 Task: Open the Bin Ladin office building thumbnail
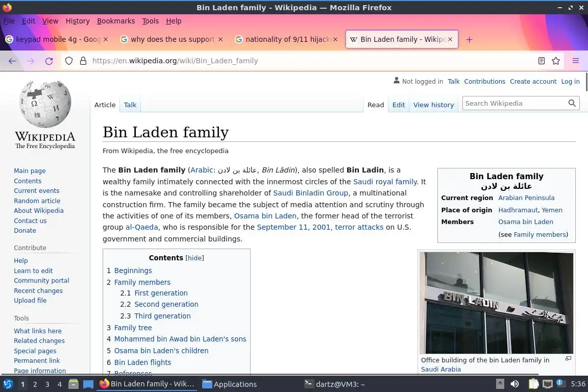click(496, 303)
